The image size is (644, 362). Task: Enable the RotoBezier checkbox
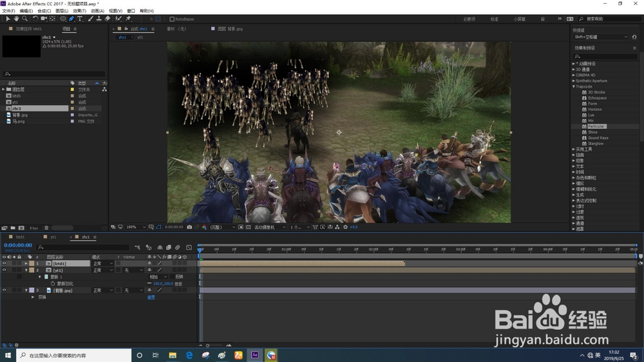172,19
